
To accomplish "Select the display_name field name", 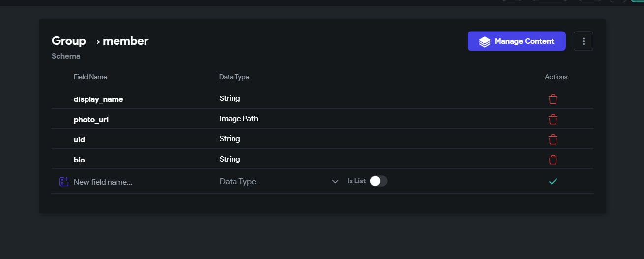I will tap(98, 99).
